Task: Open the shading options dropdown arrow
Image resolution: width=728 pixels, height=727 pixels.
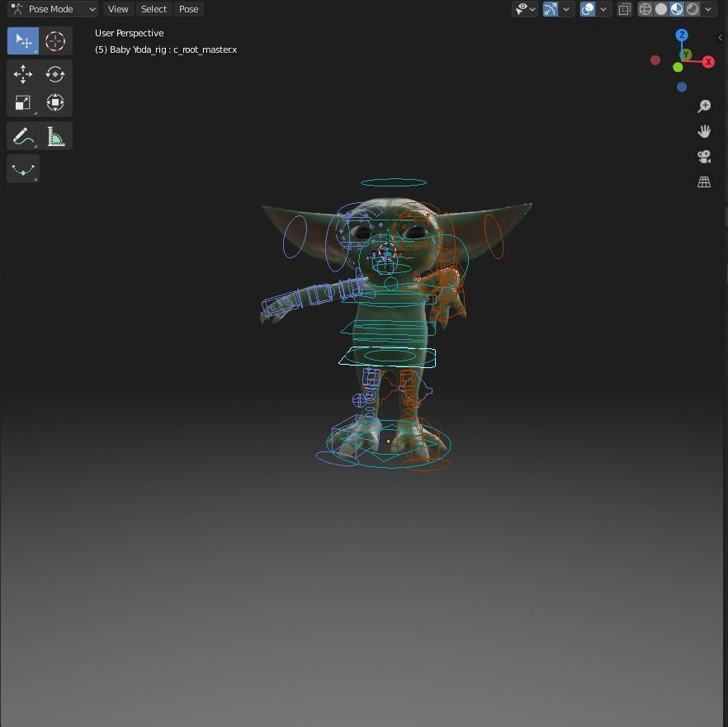Action: tap(708, 9)
